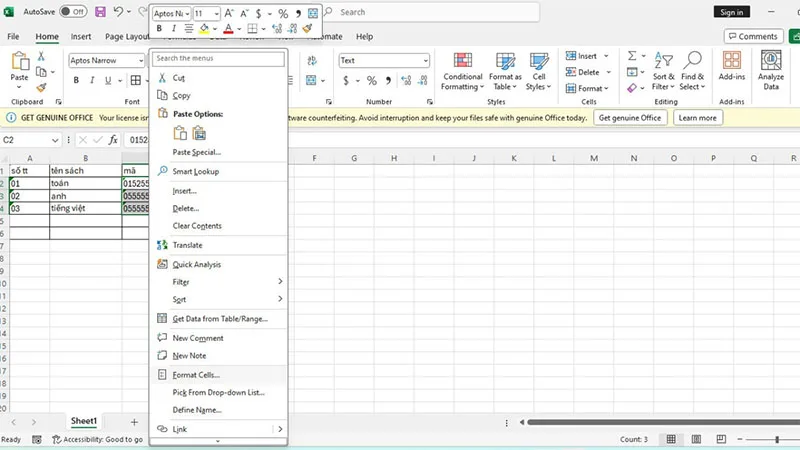Open the Insert cells dropdown arrow
This screenshot has width=800, height=450.
pos(606,56)
